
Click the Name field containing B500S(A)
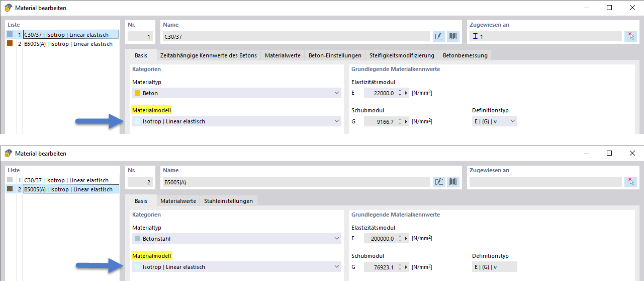(297, 182)
